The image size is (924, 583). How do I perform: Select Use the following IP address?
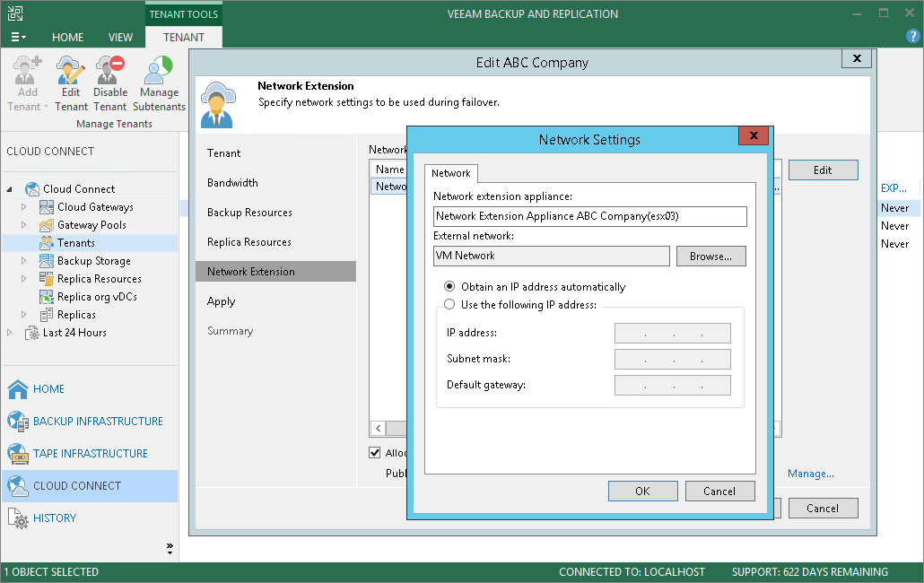pyautogui.click(x=449, y=304)
